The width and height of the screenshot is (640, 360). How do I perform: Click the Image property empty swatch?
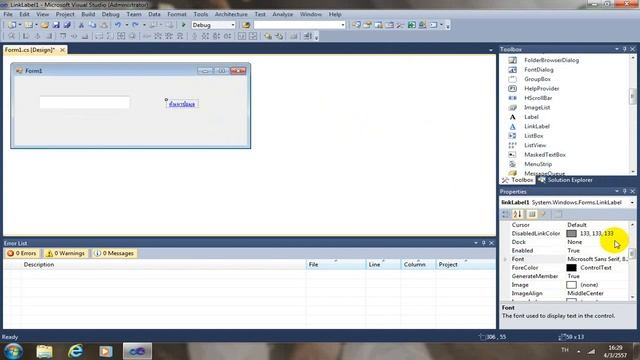[571, 285]
